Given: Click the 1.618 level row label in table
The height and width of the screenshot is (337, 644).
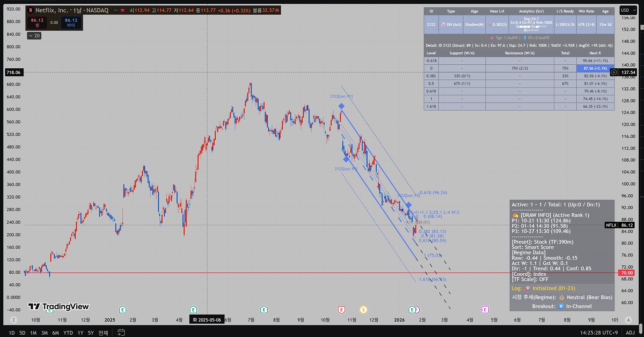Looking at the screenshot, I should (431, 107).
